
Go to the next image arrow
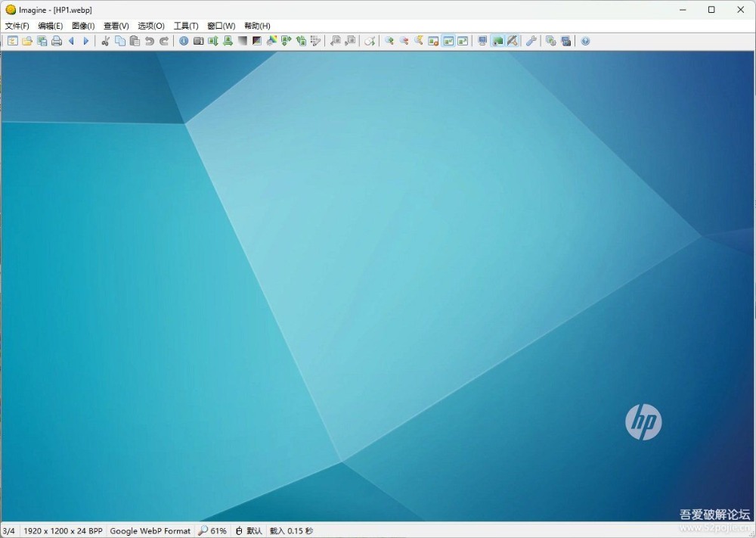pos(85,41)
